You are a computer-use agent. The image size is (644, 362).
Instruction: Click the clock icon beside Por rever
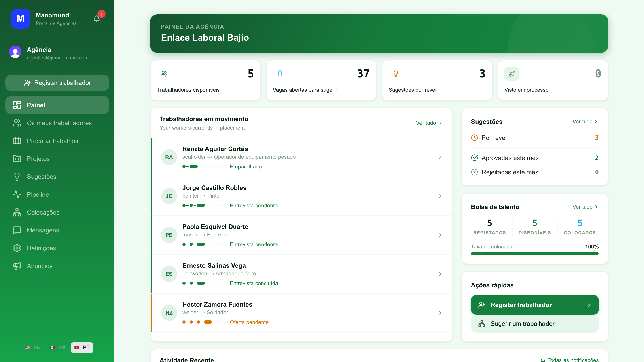tap(475, 138)
